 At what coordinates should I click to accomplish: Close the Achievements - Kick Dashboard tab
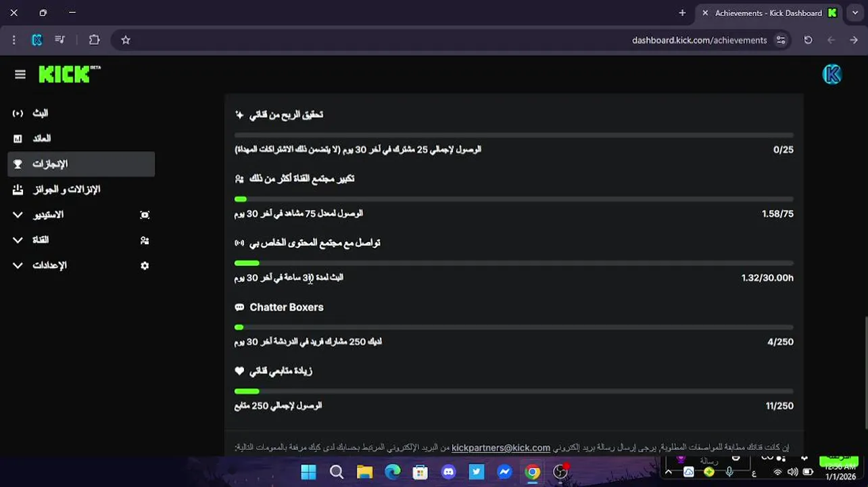[705, 13]
